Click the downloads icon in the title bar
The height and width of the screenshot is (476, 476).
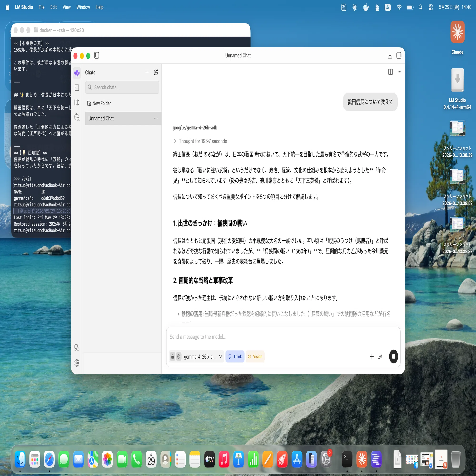pos(390,55)
